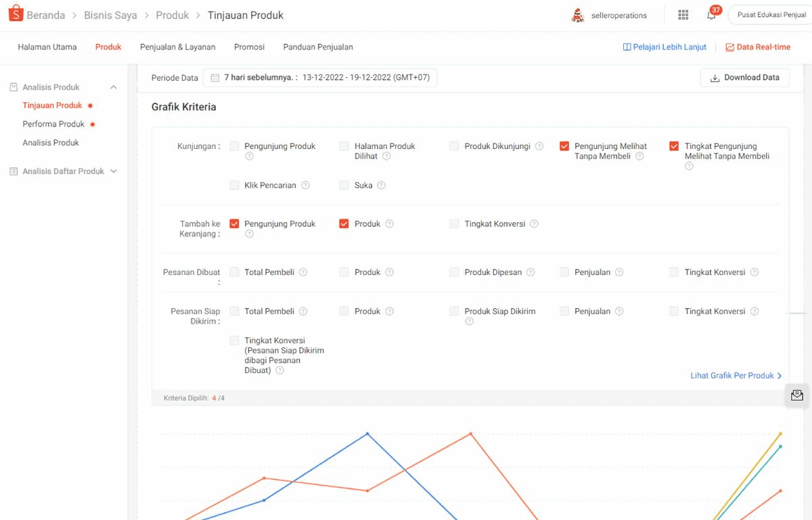Uncheck Pengunjung Melihat Tanpa Membeli

coord(564,146)
